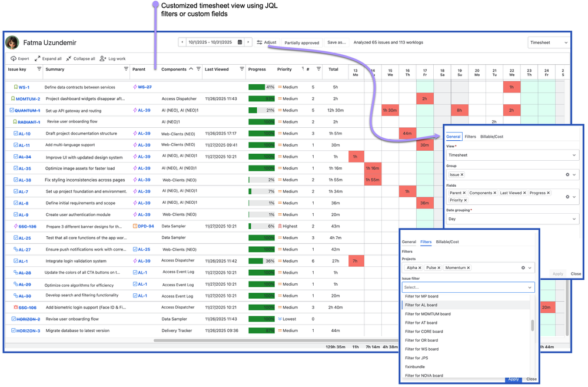
Task: Remove Parent chip from Fields
Action: pos(464,193)
